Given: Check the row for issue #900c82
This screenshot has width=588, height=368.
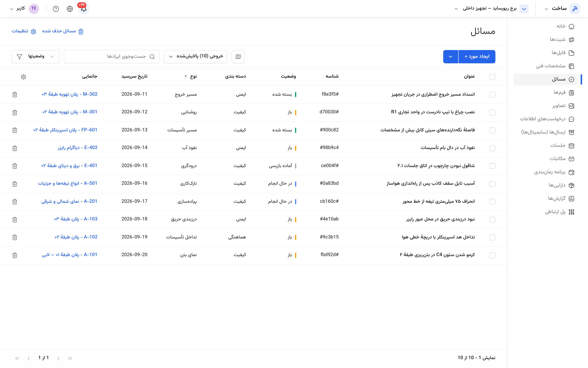Looking at the screenshot, I should click(x=492, y=130).
